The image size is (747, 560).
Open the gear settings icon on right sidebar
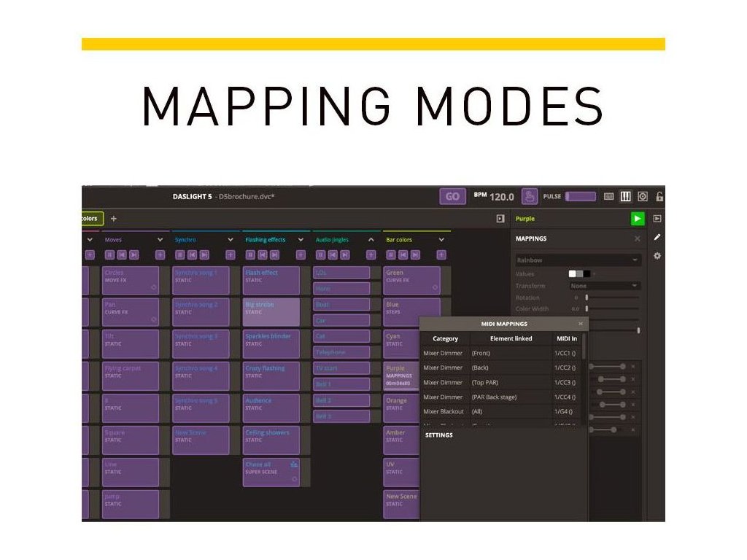tap(657, 256)
